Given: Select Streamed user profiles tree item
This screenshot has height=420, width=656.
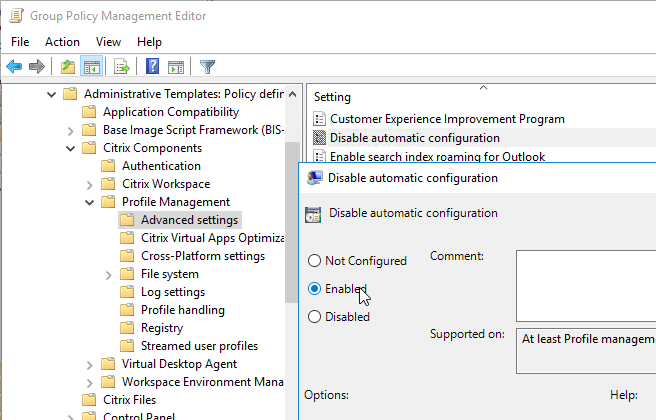Looking at the screenshot, I should (x=199, y=346).
